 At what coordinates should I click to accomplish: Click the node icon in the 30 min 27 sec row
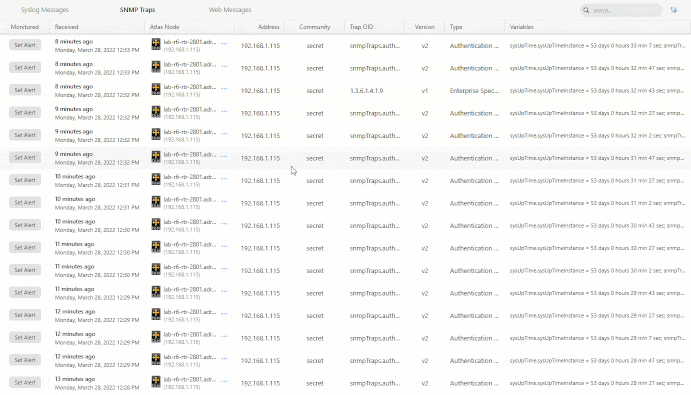coord(156,246)
